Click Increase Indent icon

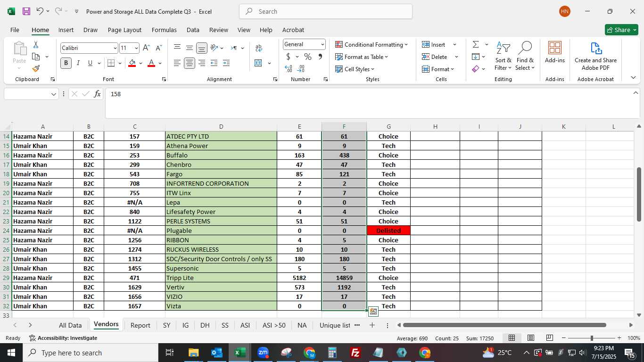point(226,63)
